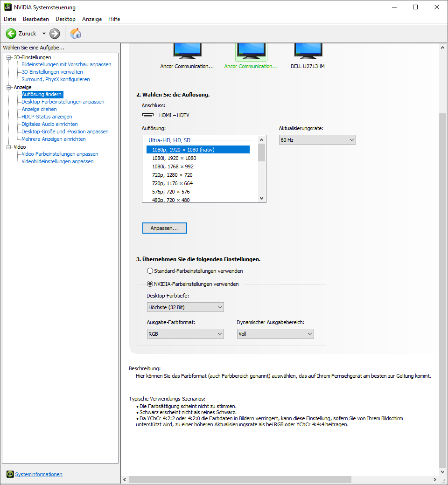Open the Bearbeiten menu
This screenshot has width=448, height=485.
tap(36, 19)
